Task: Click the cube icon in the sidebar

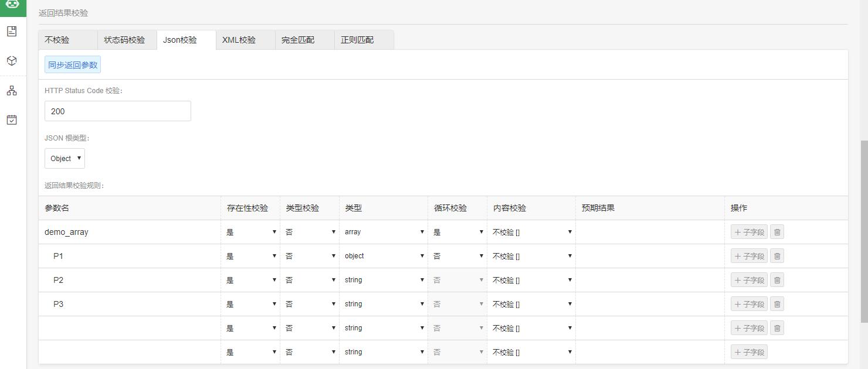Action: point(12,61)
